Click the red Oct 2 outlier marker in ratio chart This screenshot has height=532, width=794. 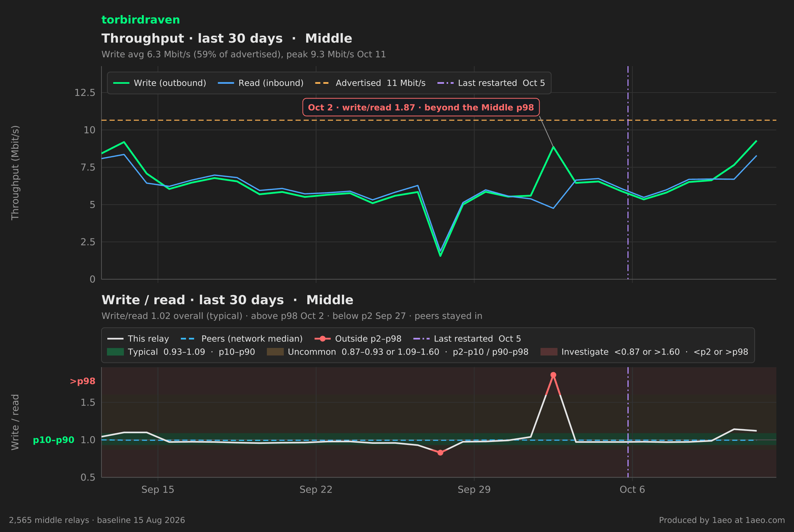(553, 375)
